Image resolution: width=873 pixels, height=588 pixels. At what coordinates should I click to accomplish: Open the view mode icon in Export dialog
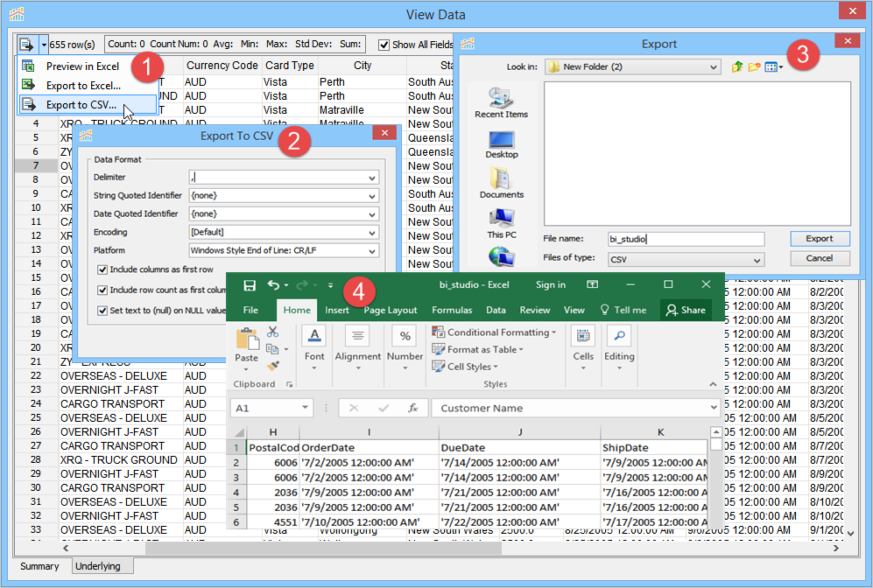[773, 67]
